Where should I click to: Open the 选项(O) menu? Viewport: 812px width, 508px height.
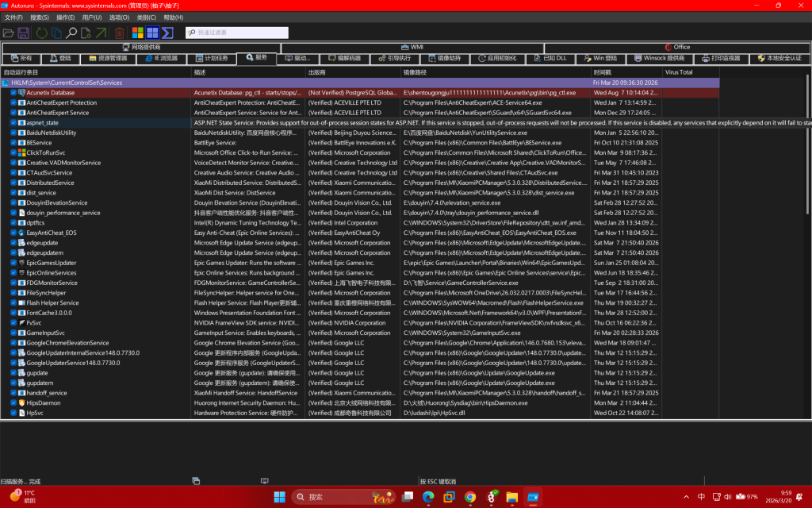click(119, 17)
